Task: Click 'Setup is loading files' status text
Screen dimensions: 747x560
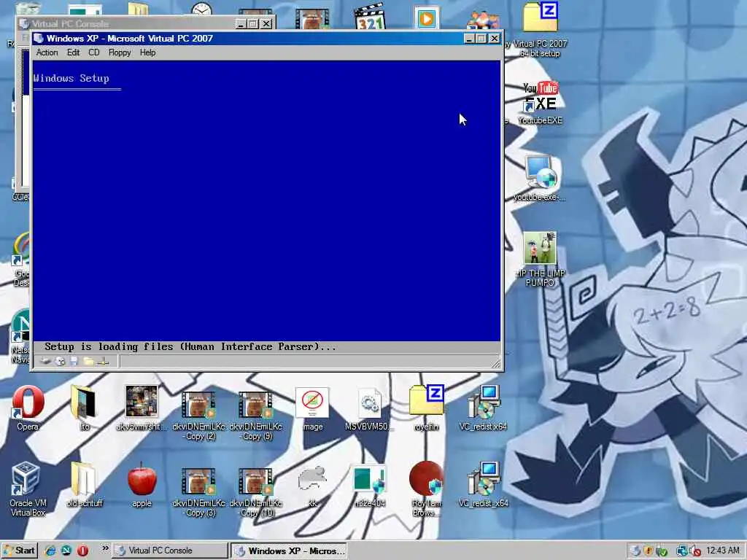Action: click(190, 347)
